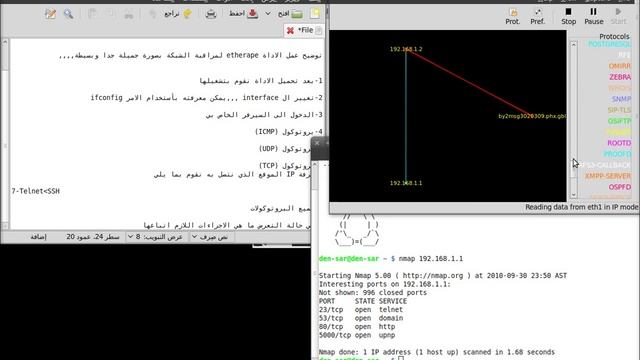The width and height of the screenshot is (640, 360).
Task: Click OMIRR in the Protocols legend
Action: [x=620, y=66]
